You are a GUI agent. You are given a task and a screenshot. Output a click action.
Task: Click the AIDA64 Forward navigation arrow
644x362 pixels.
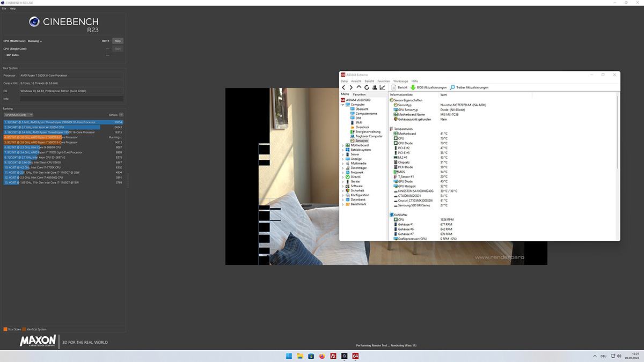[x=351, y=87]
